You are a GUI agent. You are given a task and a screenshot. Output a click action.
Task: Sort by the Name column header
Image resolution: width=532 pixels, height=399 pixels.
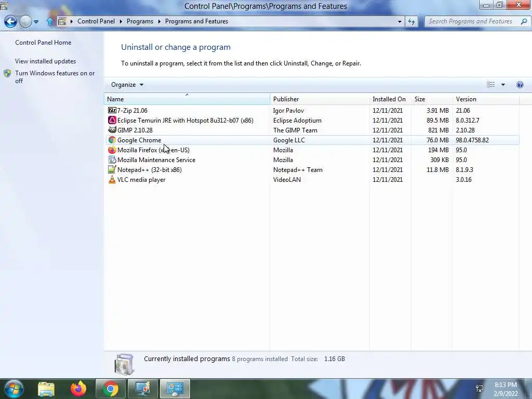pyautogui.click(x=187, y=99)
